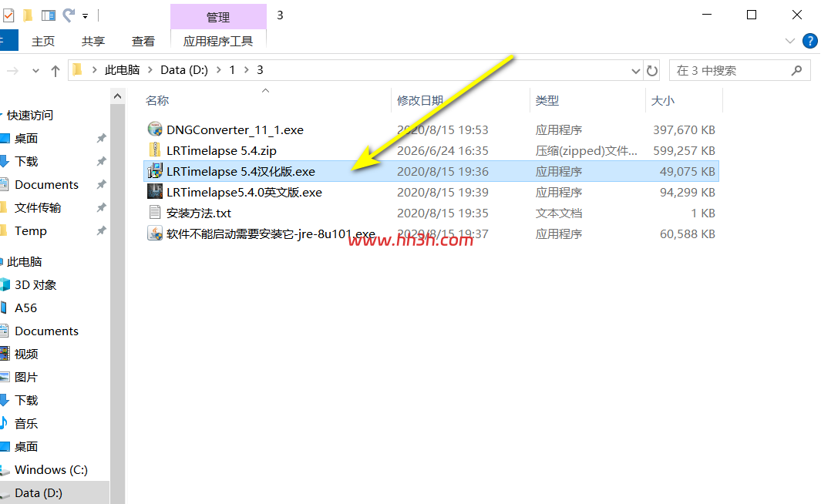Select the LRTimelapse 5.4.zip archive icon
The image size is (821, 504).
[x=155, y=150]
